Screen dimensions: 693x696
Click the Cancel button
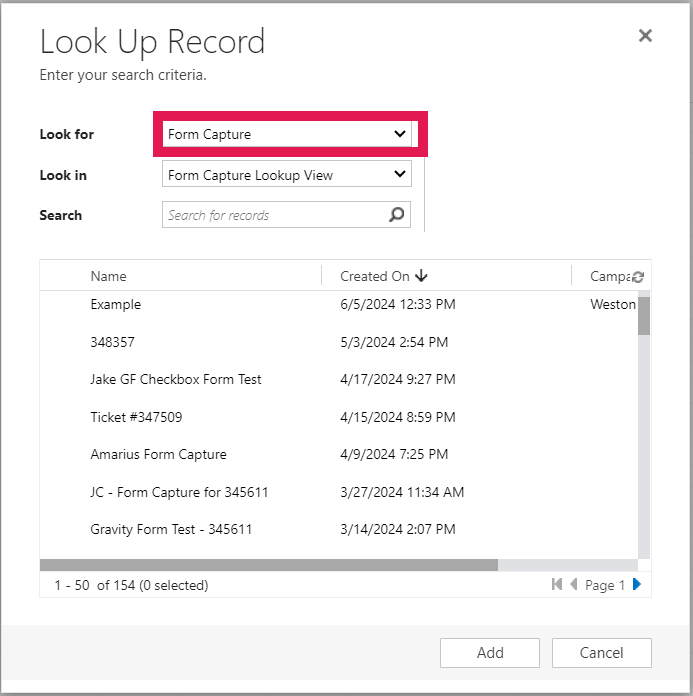tap(602, 653)
